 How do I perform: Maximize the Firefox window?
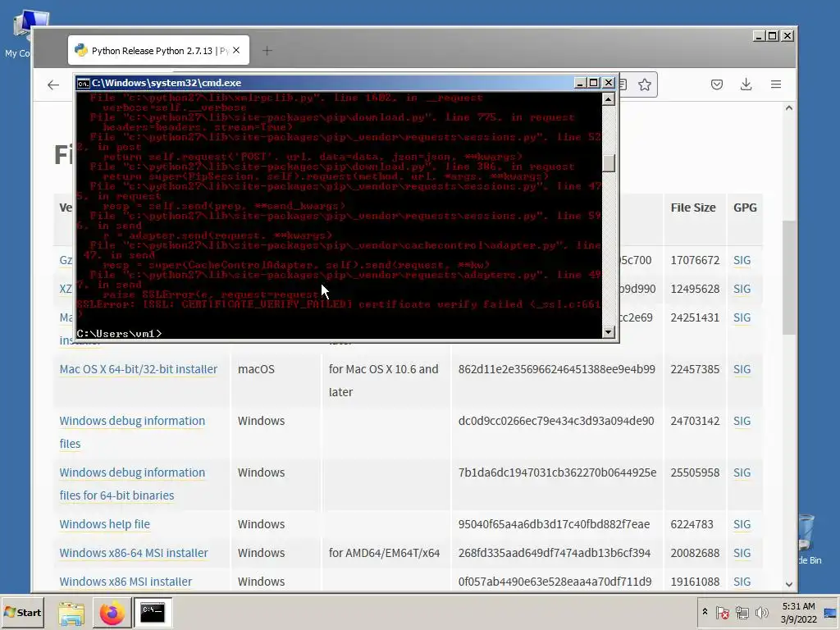[773, 36]
